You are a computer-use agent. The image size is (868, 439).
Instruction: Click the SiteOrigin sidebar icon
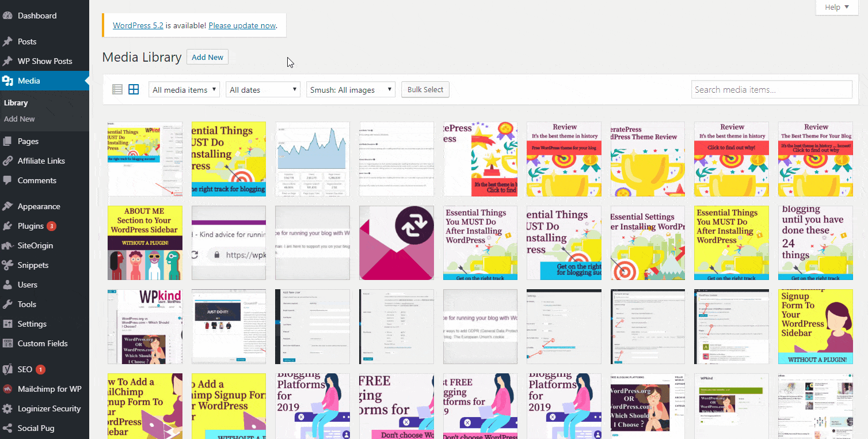click(7, 245)
